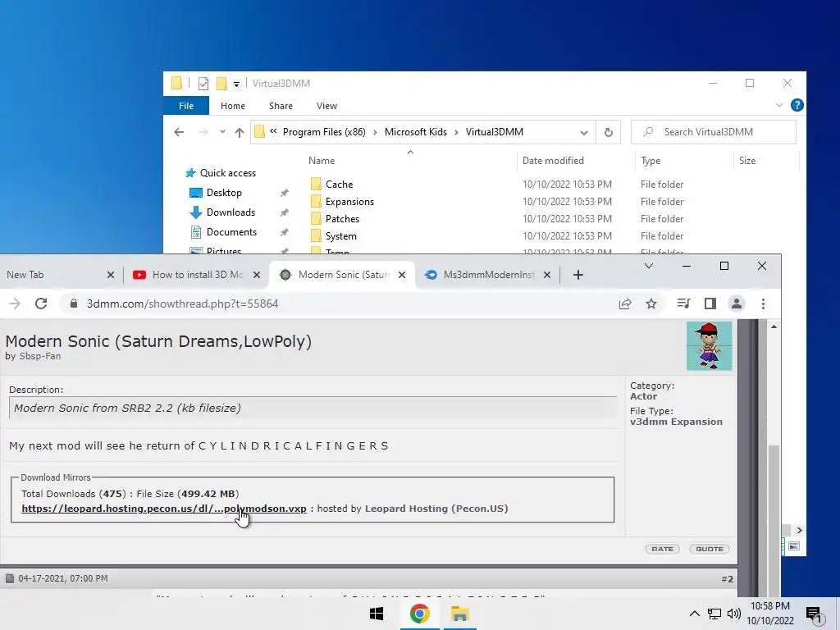The height and width of the screenshot is (630, 840).
Task: Sort files by the Name column
Action: tap(322, 161)
